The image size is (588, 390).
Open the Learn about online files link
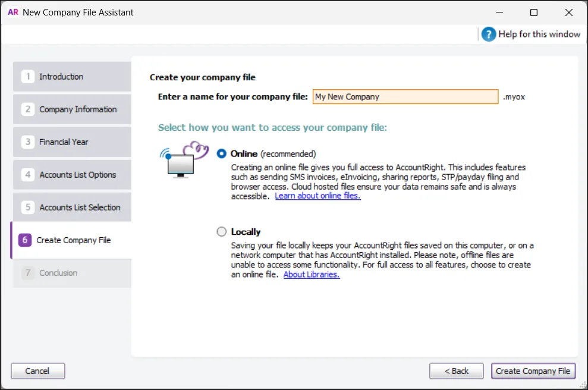pos(317,196)
